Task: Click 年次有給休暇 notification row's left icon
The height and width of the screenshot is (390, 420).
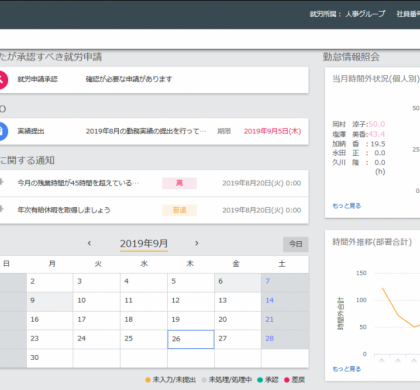Action: tap(1, 209)
